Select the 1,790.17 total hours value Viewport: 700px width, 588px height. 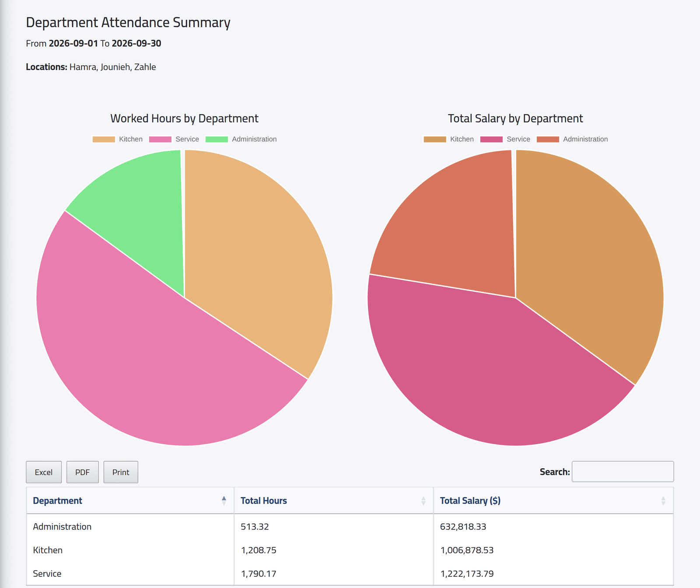(x=259, y=574)
